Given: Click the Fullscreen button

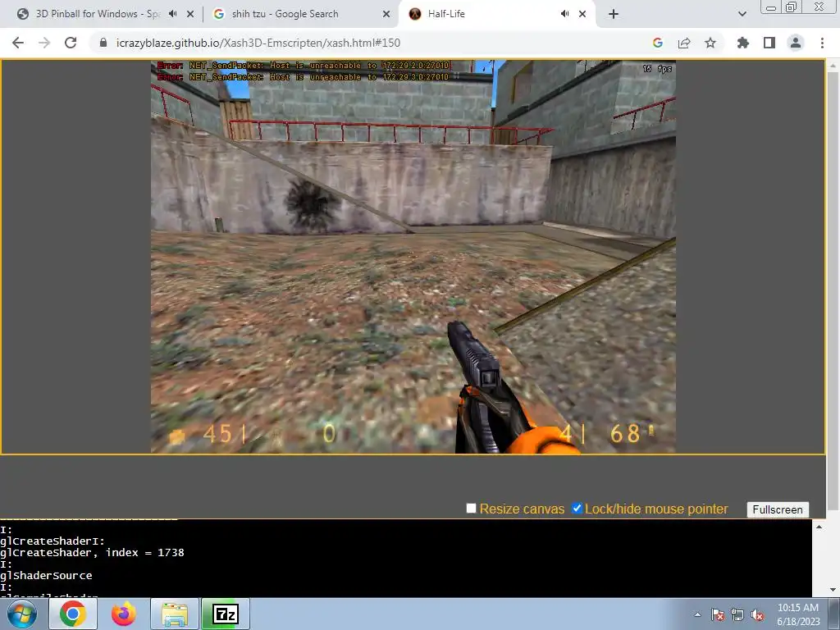Looking at the screenshot, I should (778, 509).
